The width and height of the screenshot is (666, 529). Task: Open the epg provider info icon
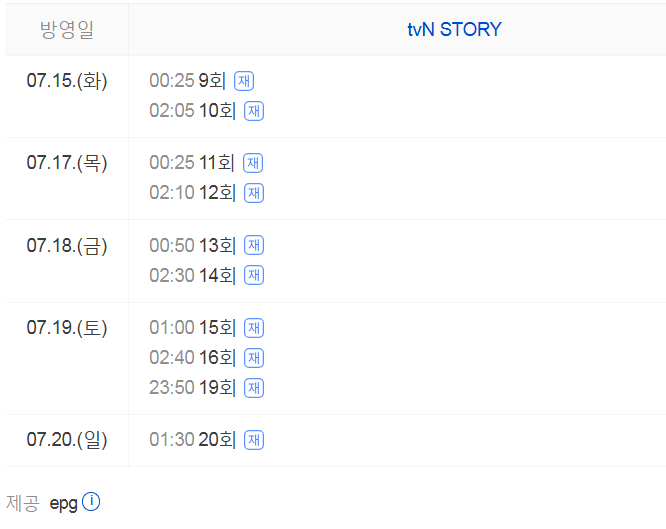coord(91,502)
